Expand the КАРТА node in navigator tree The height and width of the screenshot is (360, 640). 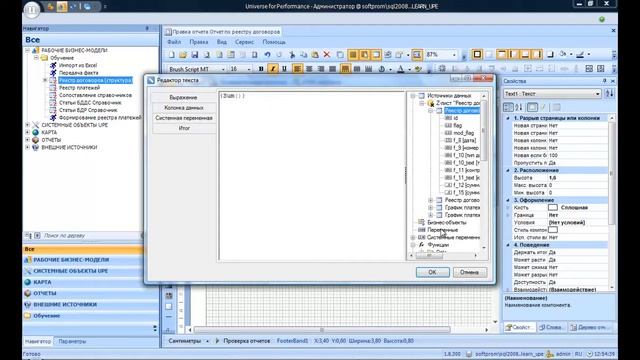(x=27, y=133)
